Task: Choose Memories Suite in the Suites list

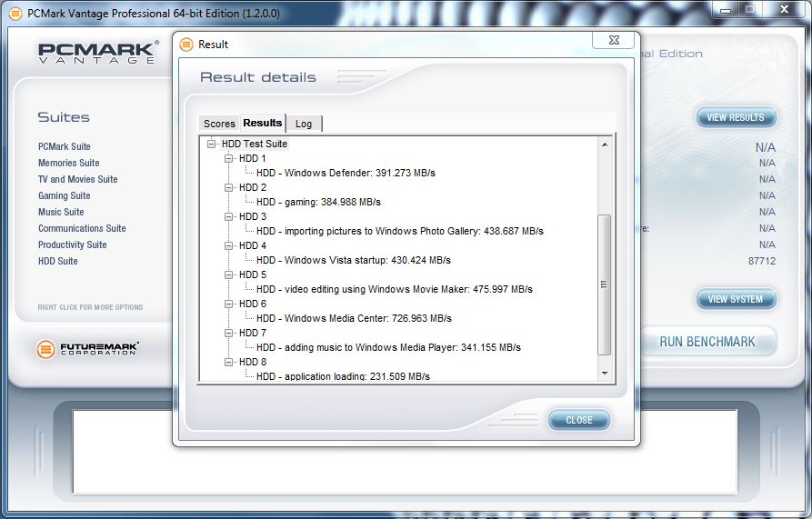Action: [x=69, y=163]
